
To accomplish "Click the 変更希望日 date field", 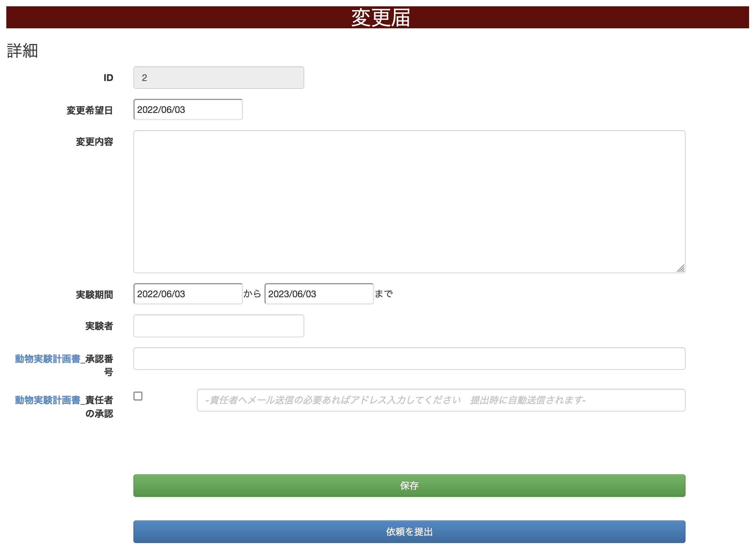I will coord(188,110).
